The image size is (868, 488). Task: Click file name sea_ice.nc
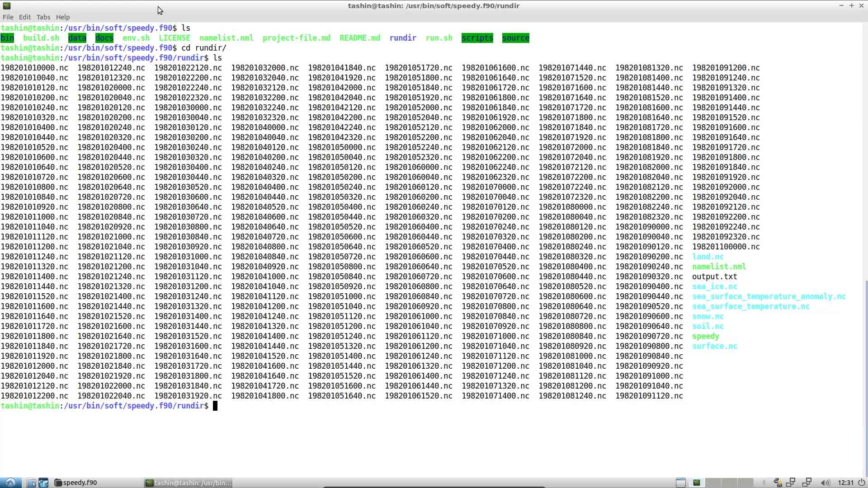click(x=714, y=286)
